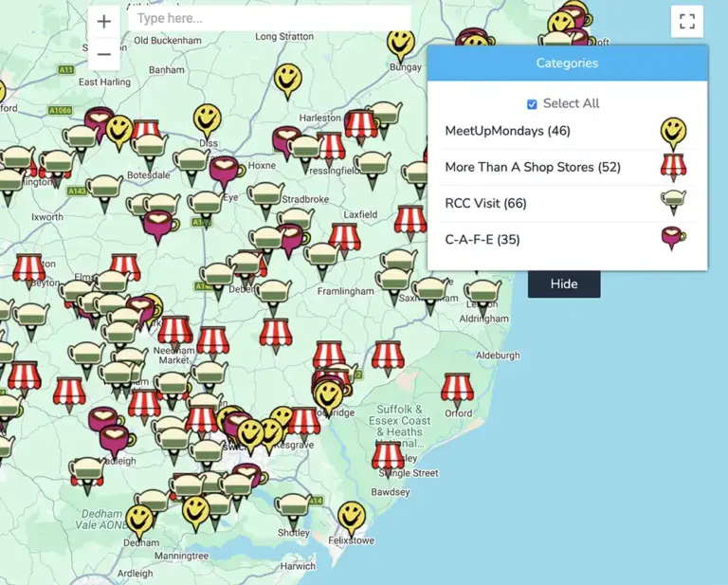
Task: Toggle the Select All checkbox
Action: pos(532,104)
